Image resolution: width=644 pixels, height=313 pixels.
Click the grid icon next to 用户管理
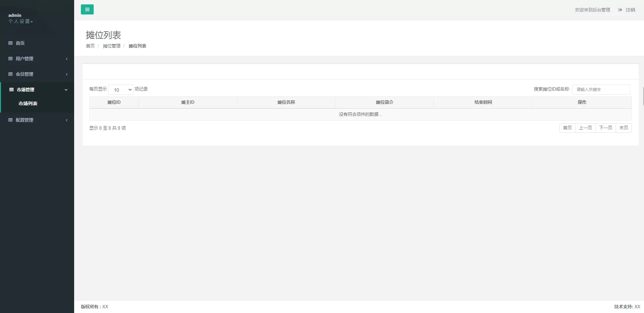[x=10, y=59]
